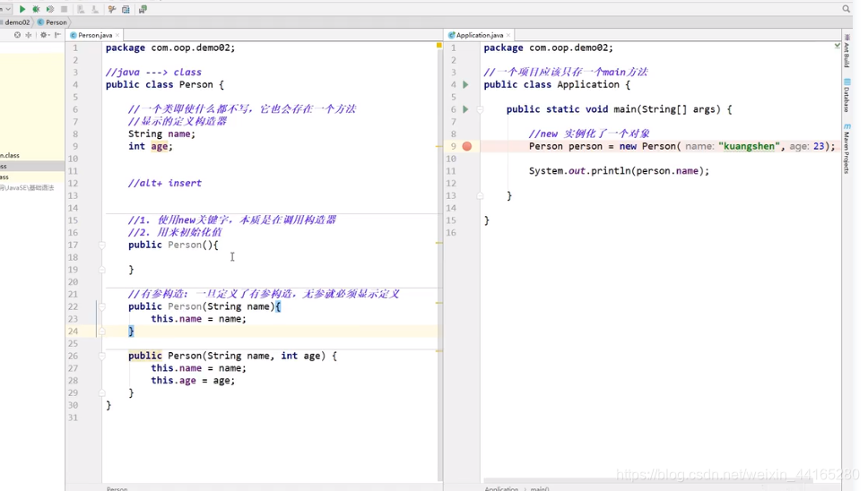Click "kuangshen" string literal
The image size is (868, 491).
coord(749,147)
